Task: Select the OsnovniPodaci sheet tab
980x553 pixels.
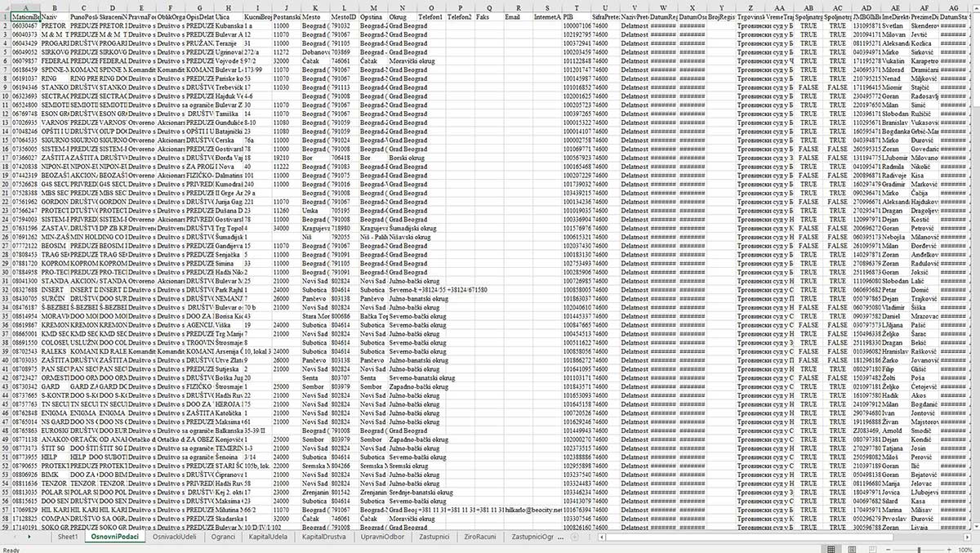Action: click(115, 537)
